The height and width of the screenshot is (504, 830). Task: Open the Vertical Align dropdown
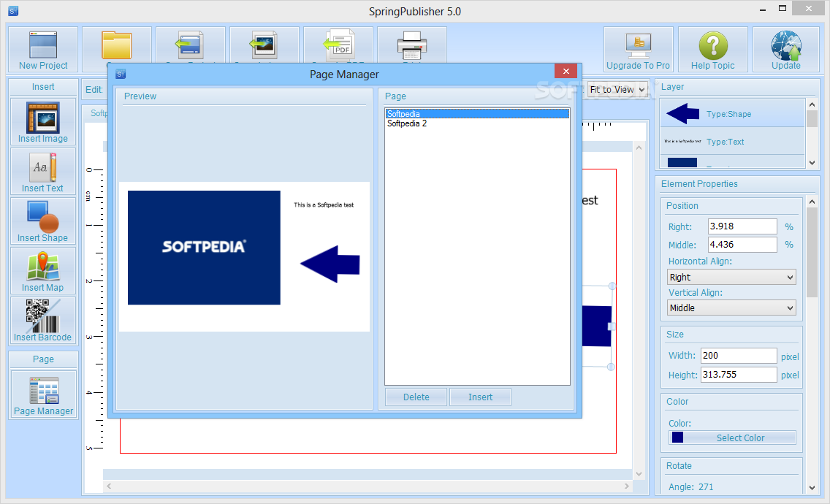pyautogui.click(x=731, y=308)
